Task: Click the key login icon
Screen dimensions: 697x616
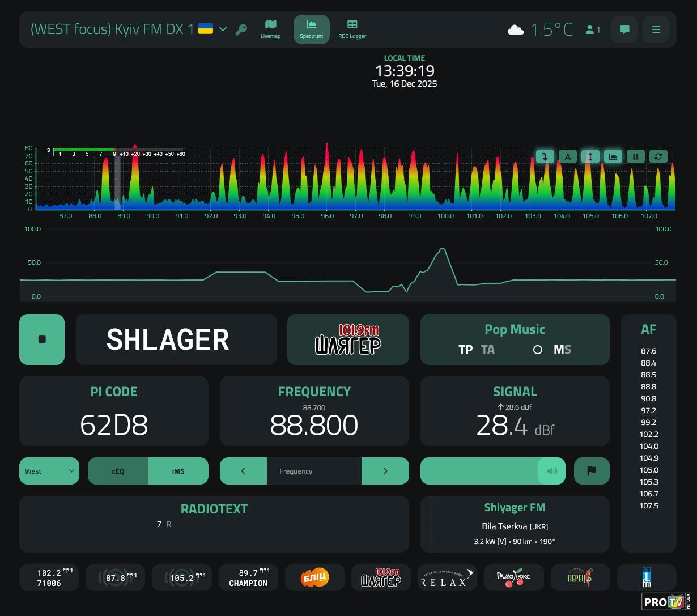Action: [x=241, y=29]
